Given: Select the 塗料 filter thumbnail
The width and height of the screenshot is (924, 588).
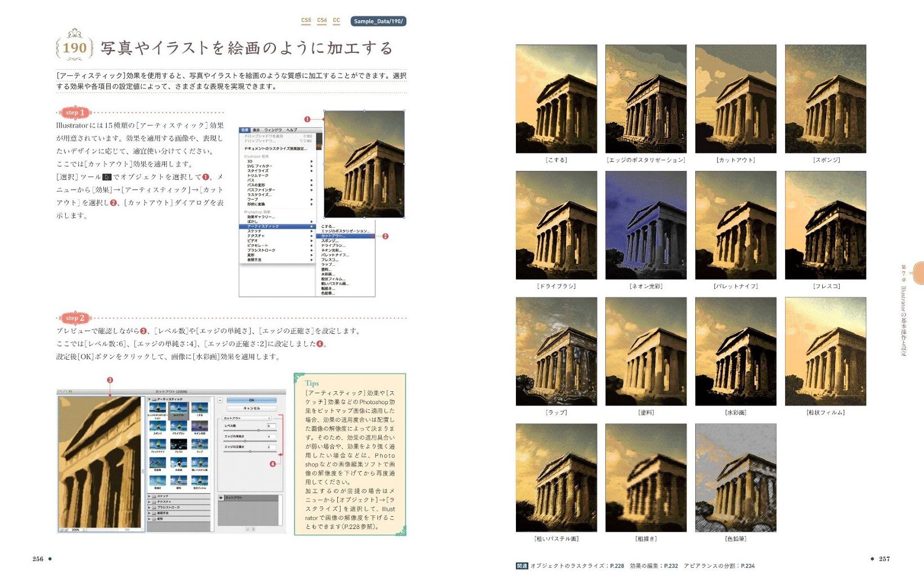Looking at the screenshot, I should tap(179, 481).
